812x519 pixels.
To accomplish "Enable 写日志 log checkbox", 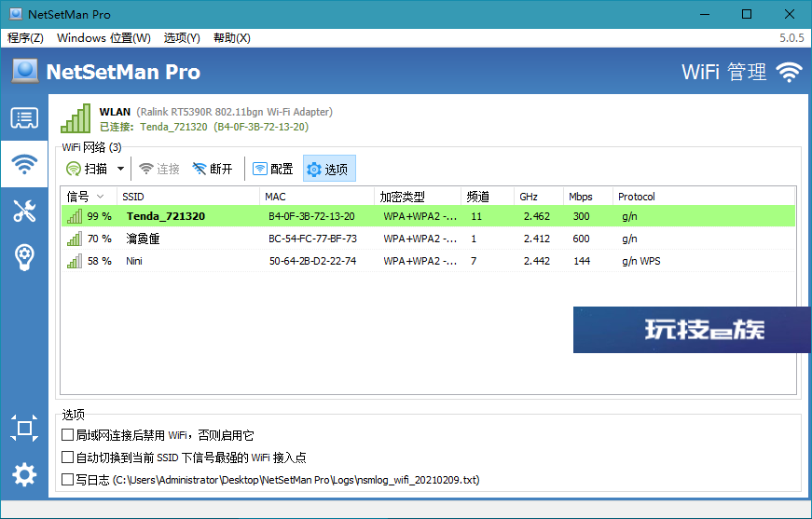I will (x=67, y=479).
